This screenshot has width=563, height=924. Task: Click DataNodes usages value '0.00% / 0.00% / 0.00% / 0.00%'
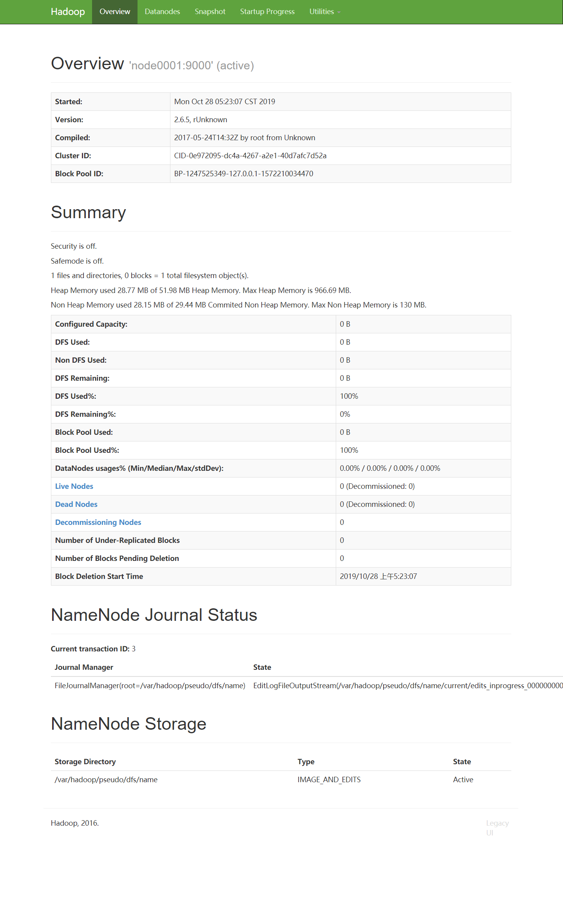pyautogui.click(x=390, y=468)
